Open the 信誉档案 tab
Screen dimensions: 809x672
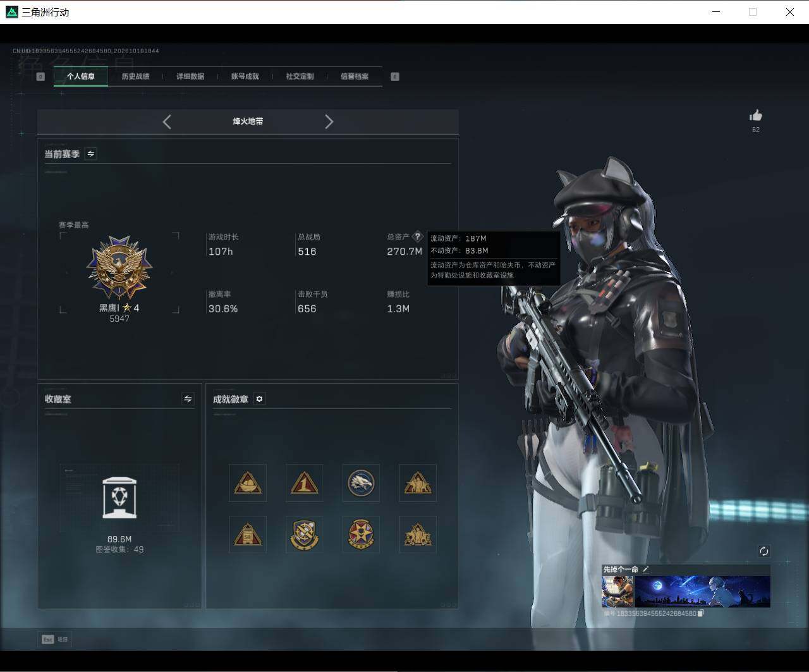pyautogui.click(x=355, y=76)
